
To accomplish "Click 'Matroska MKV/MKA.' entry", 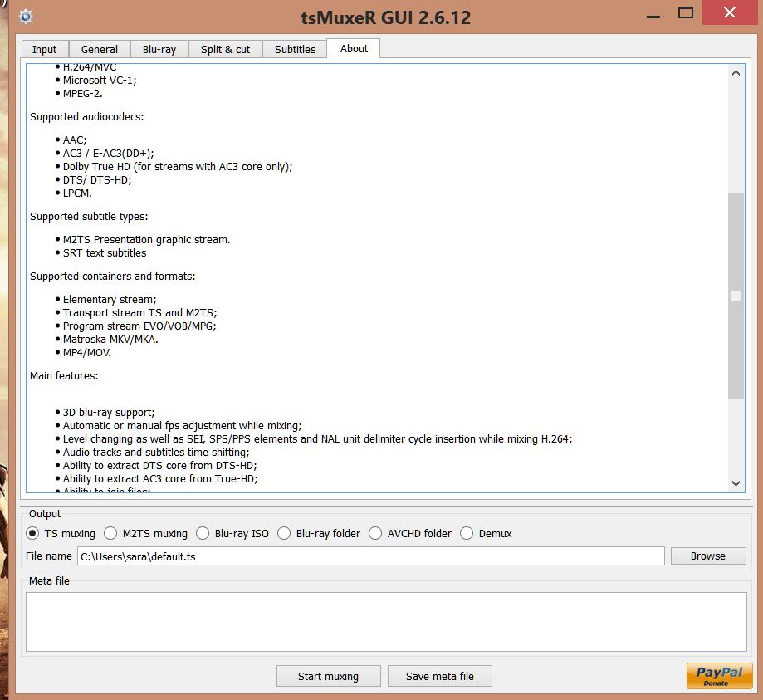I will click(110, 340).
